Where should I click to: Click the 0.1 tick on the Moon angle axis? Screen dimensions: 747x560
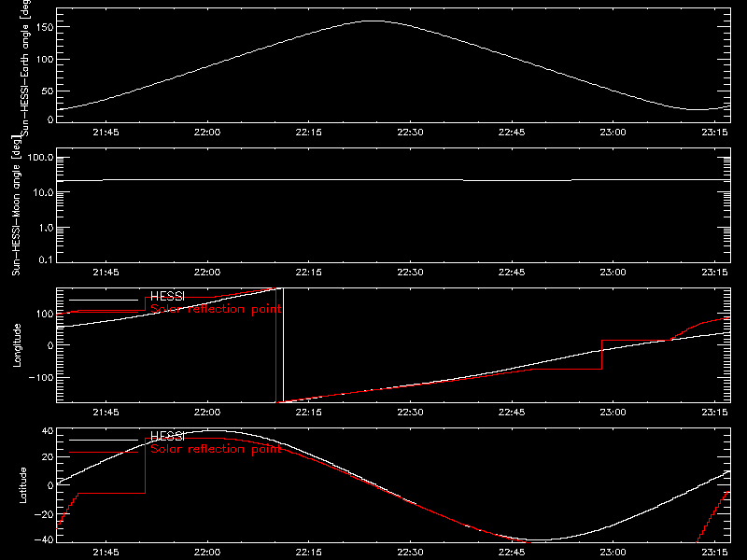[46, 259]
